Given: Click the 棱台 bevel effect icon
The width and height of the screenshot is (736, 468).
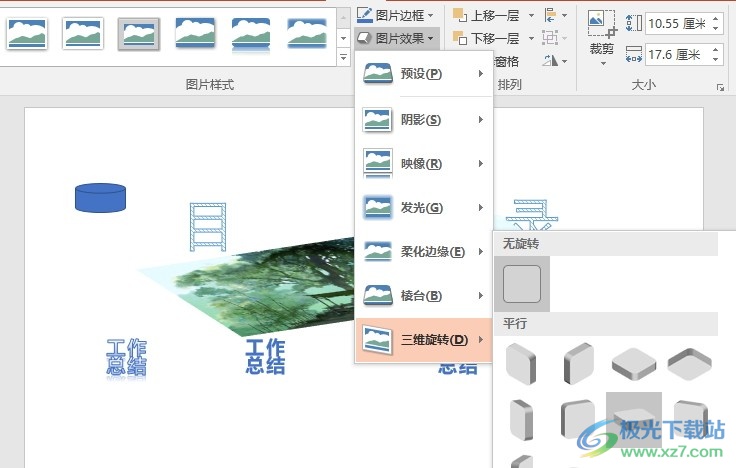Looking at the screenshot, I should click(x=378, y=296).
